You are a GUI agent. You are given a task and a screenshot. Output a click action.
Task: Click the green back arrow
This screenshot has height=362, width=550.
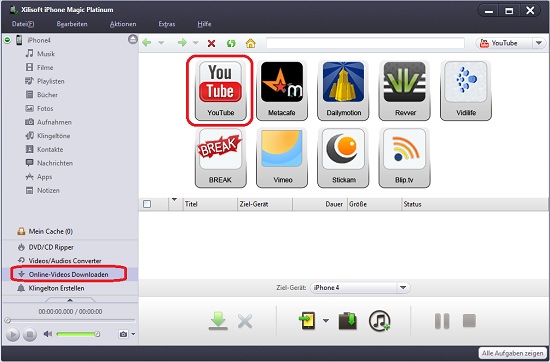coord(147,43)
